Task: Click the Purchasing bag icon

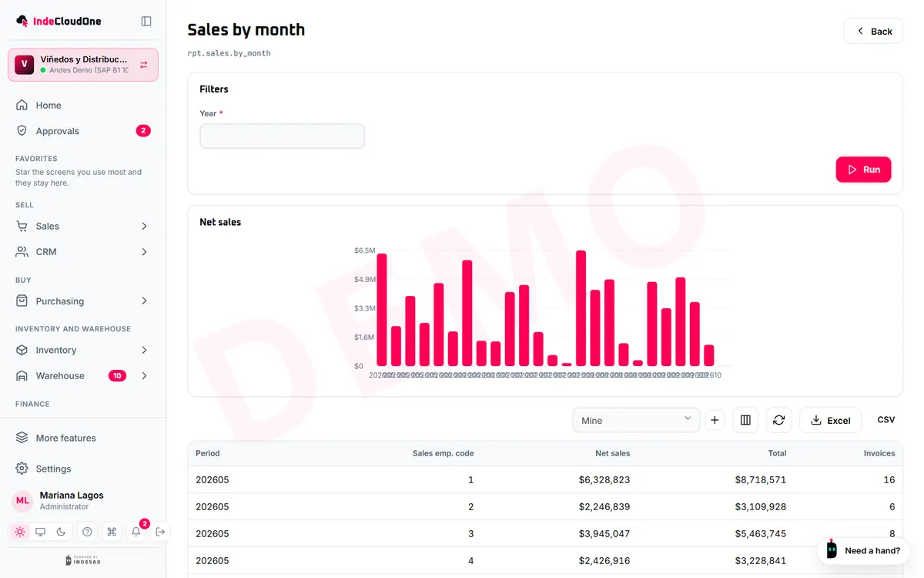Action: point(22,301)
